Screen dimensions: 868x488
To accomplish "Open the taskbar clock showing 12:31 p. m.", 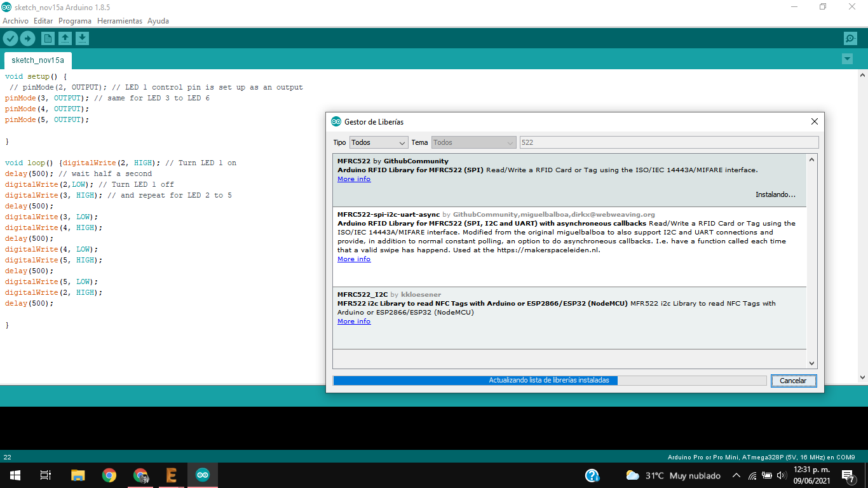I will point(811,475).
